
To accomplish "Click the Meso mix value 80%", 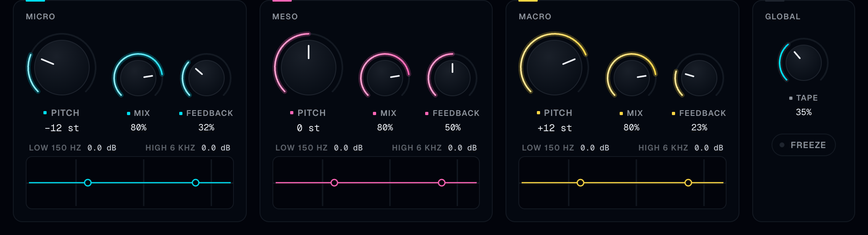I will (x=385, y=128).
